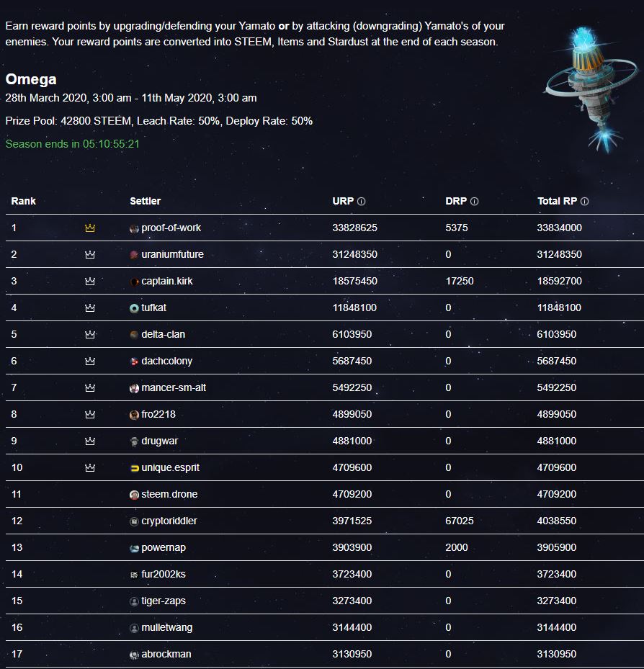Image resolution: width=644 pixels, height=669 pixels.
Task: Click the Total RP info icon
Action: 584,202
